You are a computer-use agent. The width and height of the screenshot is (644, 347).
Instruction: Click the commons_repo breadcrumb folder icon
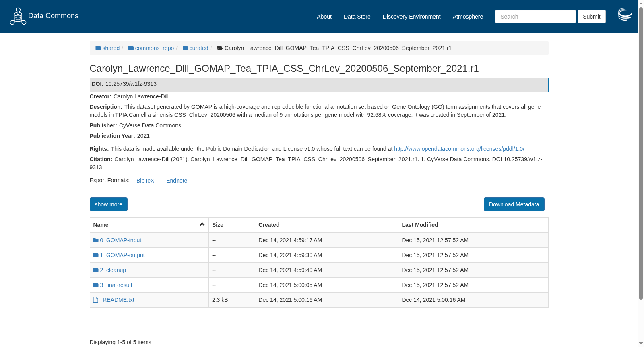[x=131, y=48]
